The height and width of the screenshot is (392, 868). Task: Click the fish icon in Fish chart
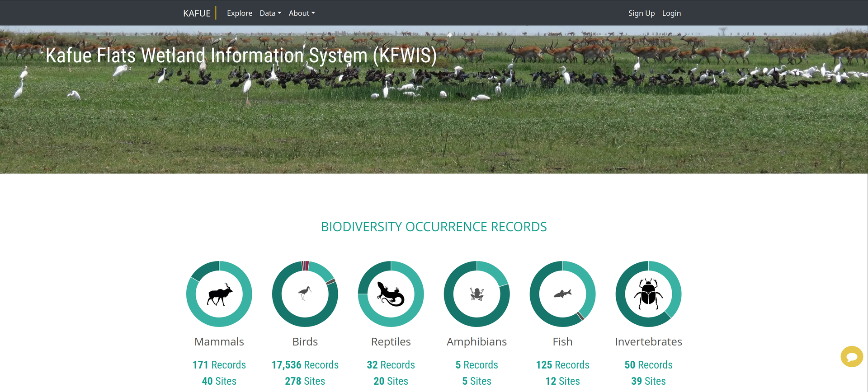pyautogui.click(x=562, y=294)
